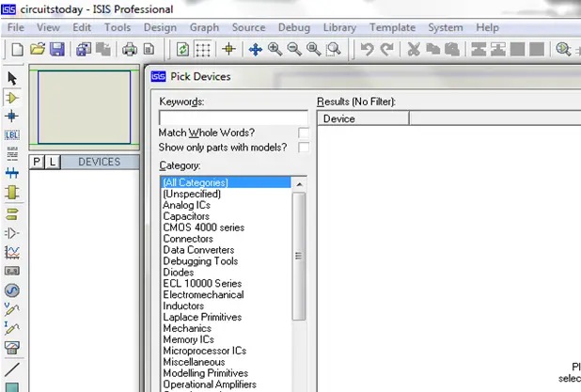Click the Zoom to area icon
This screenshot has width=581, height=392.
(x=333, y=49)
